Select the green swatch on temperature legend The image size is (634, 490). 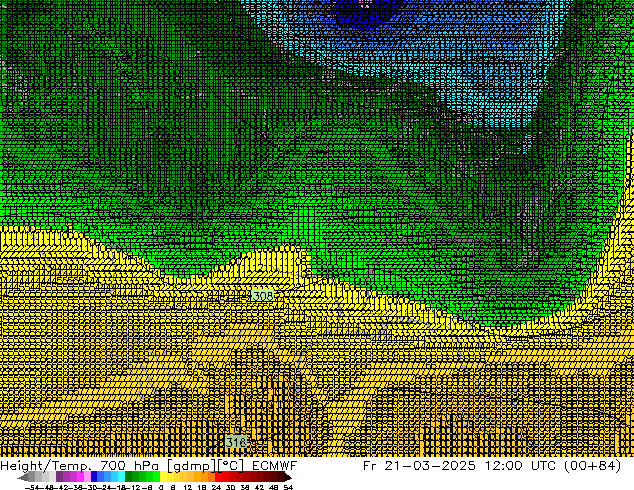coord(142,477)
